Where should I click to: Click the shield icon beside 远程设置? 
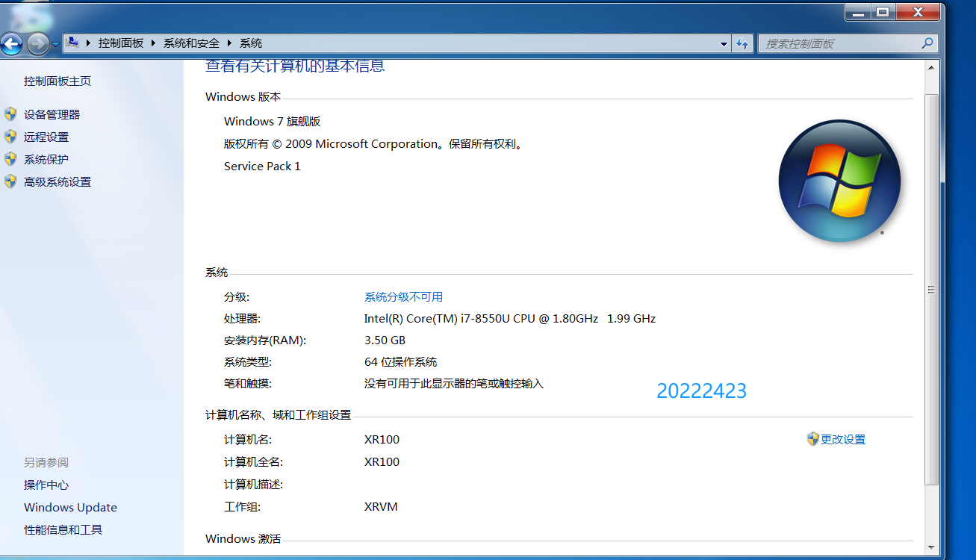(10, 137)
